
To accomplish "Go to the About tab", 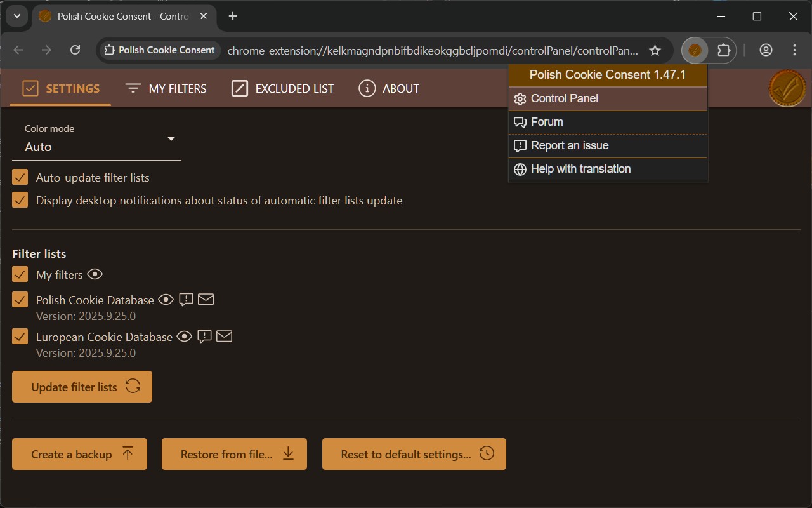I will click(x=388, y=88).
